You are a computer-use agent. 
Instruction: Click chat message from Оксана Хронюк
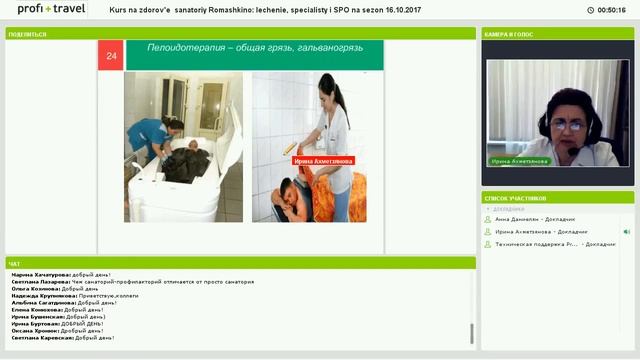[x=57, y=331]
